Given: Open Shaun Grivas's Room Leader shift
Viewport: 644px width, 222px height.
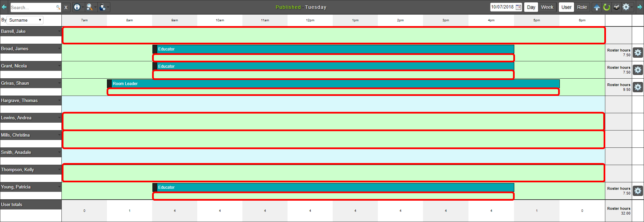Looking at the screenshot, I should point(333,83).
